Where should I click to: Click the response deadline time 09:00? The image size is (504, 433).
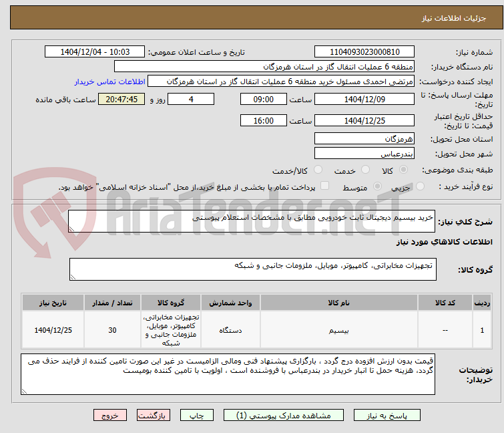coord(263,99)
